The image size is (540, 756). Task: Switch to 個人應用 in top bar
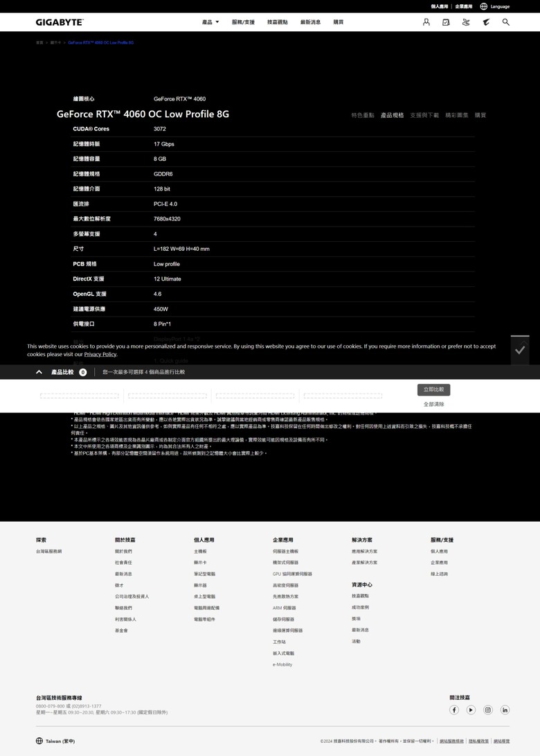pyautogui.click(x=440, y=7)
